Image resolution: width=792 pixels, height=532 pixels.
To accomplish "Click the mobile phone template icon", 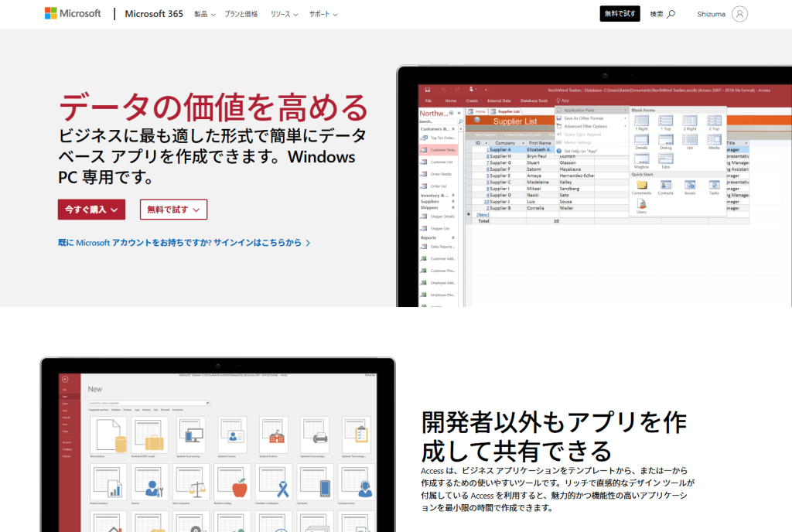I will pos(316,482).
